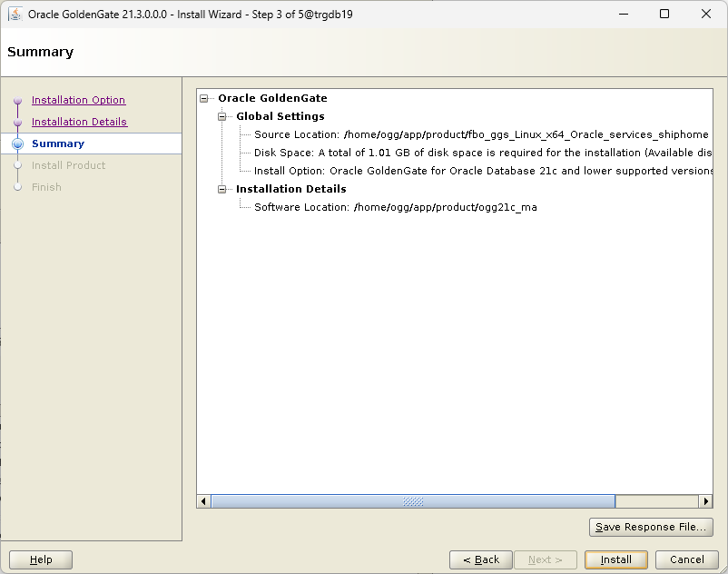Select the Disk Space row

coord(483,153)
